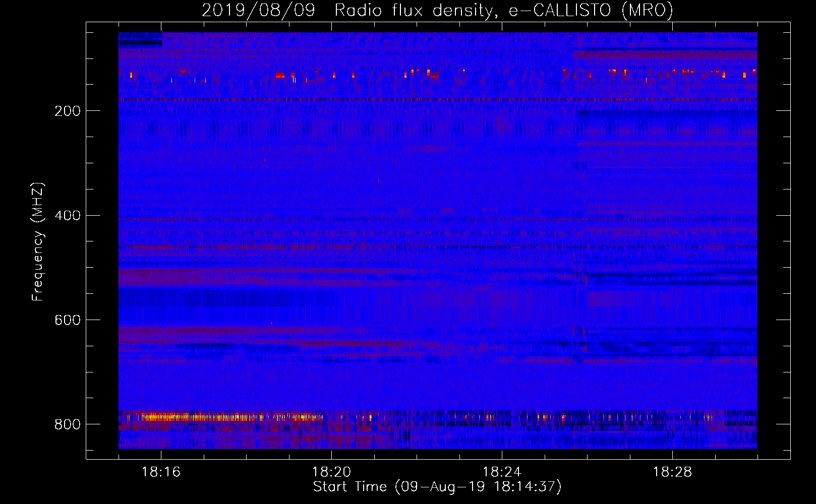
Task: Click the "Start Time (09-Aug-19 18:14:37)" label
Action: 437,487
